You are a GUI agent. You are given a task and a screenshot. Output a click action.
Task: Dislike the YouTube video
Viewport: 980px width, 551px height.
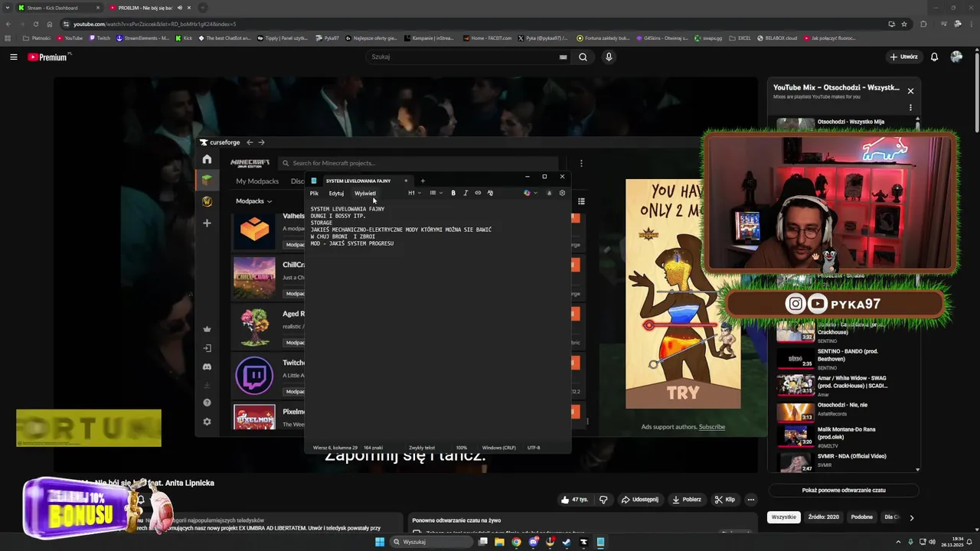603,500
